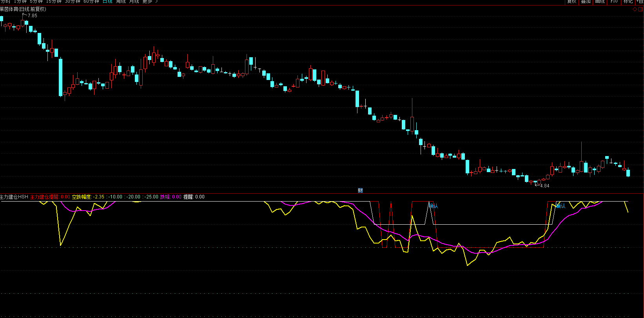The width and height of the screenshot is (644, 318).
Task: Switch to the 30分钟 timeframe
Action: pos(73,2)
